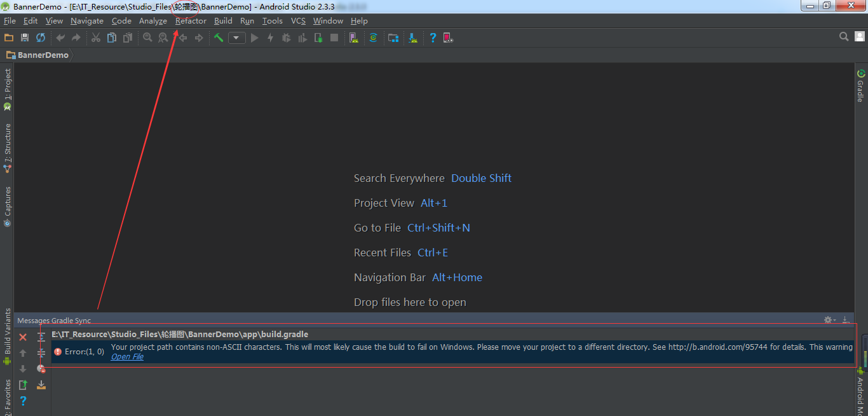
Task: Click the Copy toolbar icon
Action: pos(112,38)
